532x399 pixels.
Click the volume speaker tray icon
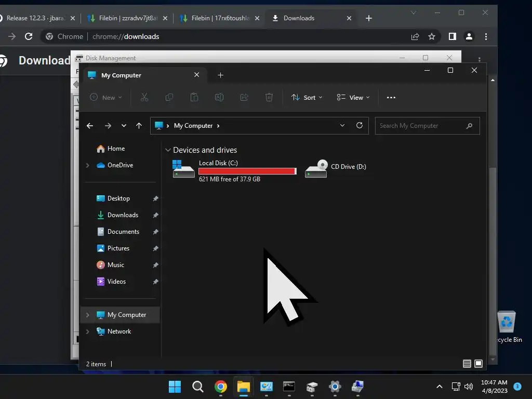click(x=469, y=387)
